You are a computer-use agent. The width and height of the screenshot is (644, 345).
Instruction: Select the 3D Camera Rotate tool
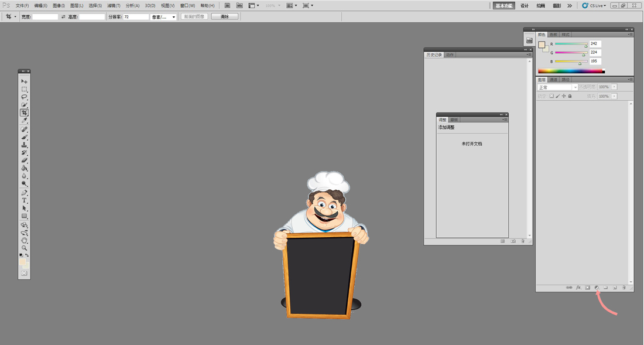coord(24,233)
